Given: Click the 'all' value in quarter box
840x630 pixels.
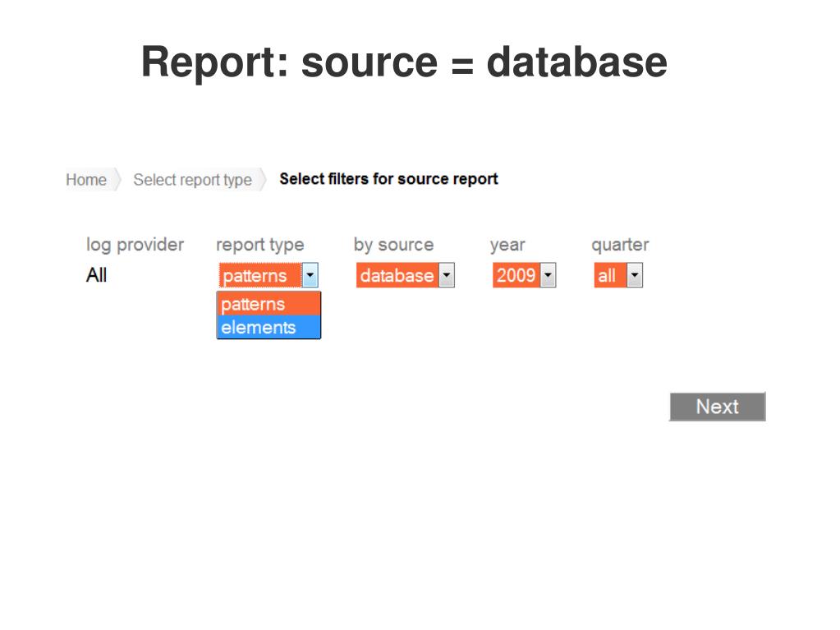Looking at the screenshot, I should 608,276.
